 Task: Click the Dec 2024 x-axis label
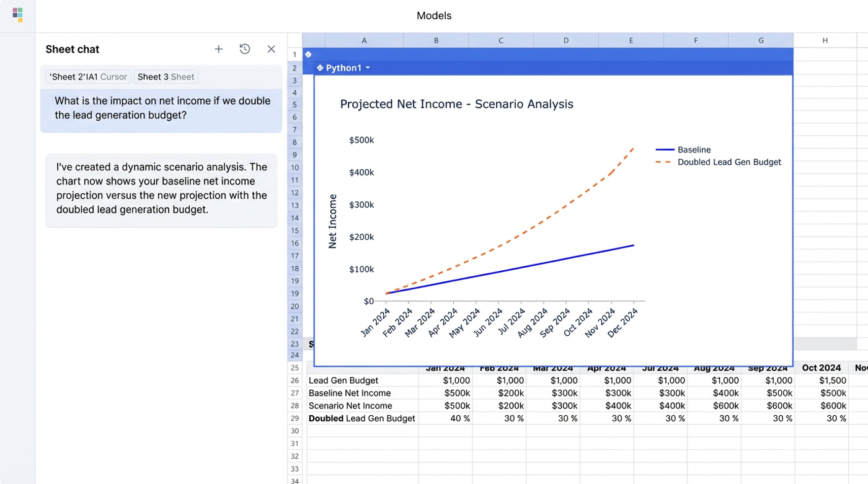[622, 323]
